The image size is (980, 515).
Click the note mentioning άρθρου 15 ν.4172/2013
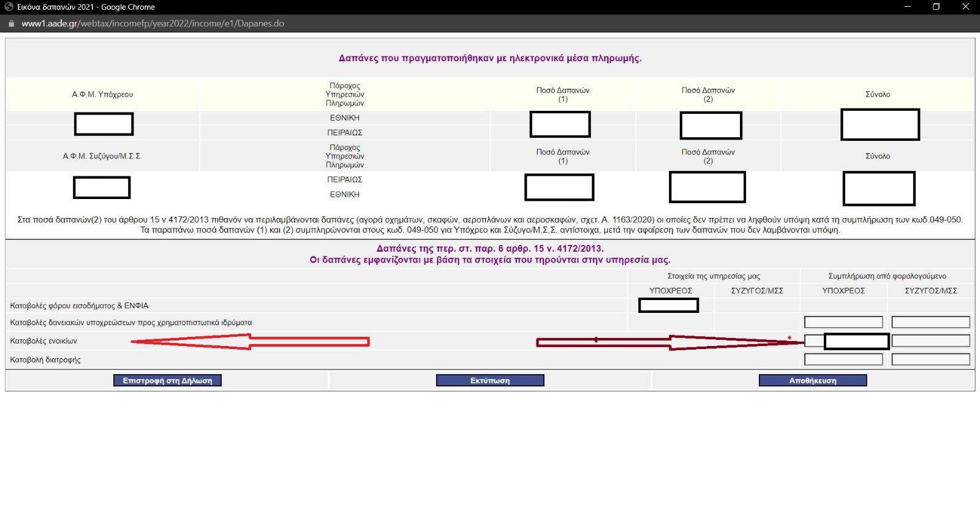(x=490, y=220)
